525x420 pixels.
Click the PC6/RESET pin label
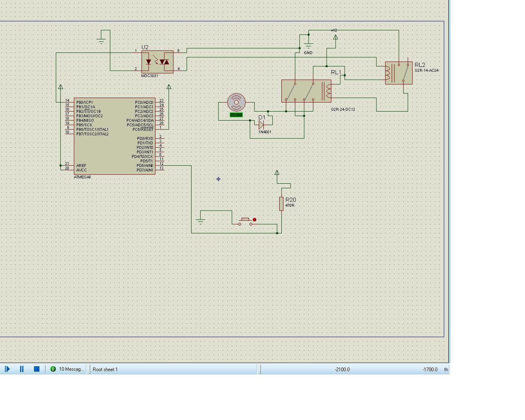[x=143, y=130]
